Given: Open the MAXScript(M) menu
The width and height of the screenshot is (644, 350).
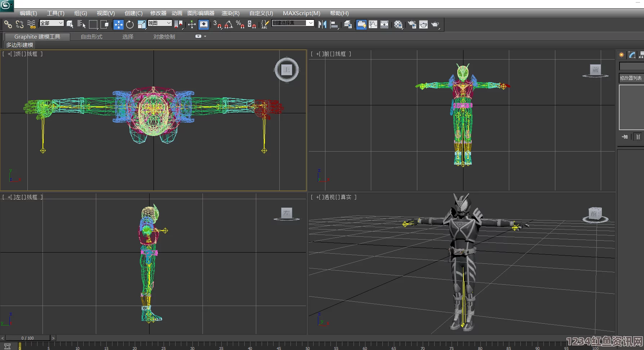Looking at the screenshot, I should click(x=301, y=13).
